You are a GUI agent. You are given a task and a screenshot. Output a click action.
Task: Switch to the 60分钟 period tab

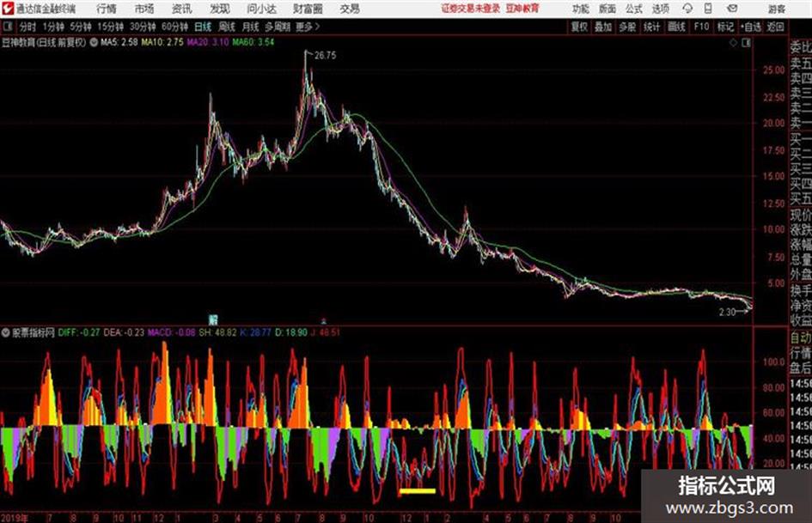[x=175, y=27]
